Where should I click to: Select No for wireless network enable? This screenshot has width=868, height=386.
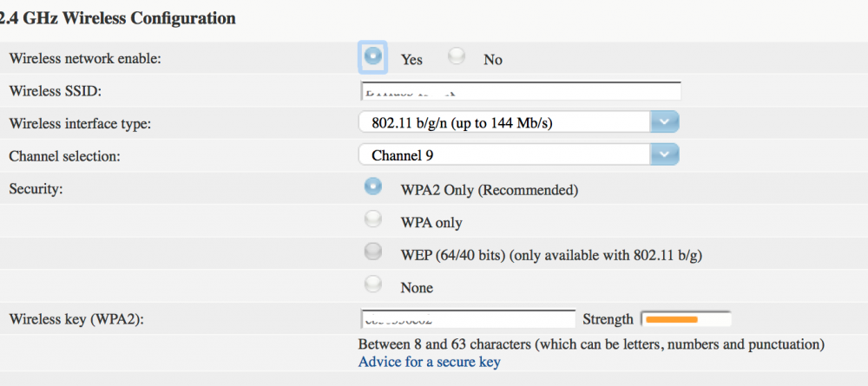point(457,56)
